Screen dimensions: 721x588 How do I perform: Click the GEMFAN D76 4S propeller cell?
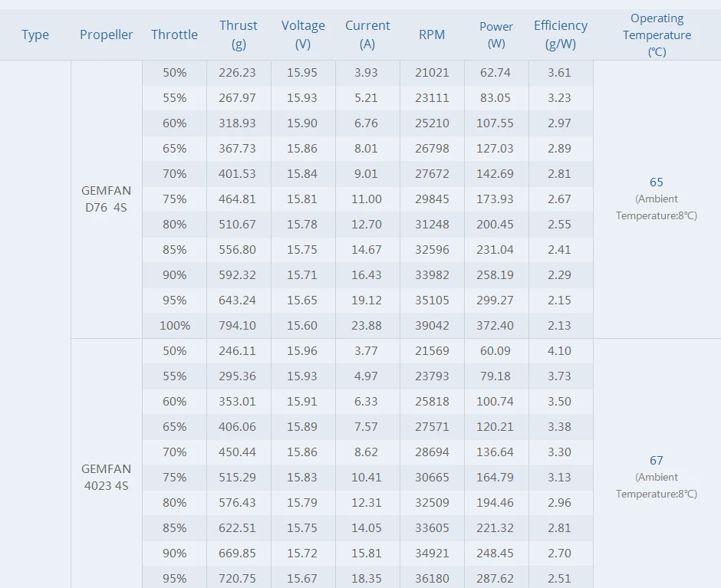coord(106,199)
